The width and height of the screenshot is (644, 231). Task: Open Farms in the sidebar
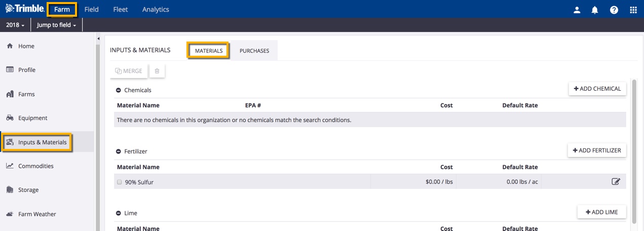pyautogui.click(x=26, y=94)
